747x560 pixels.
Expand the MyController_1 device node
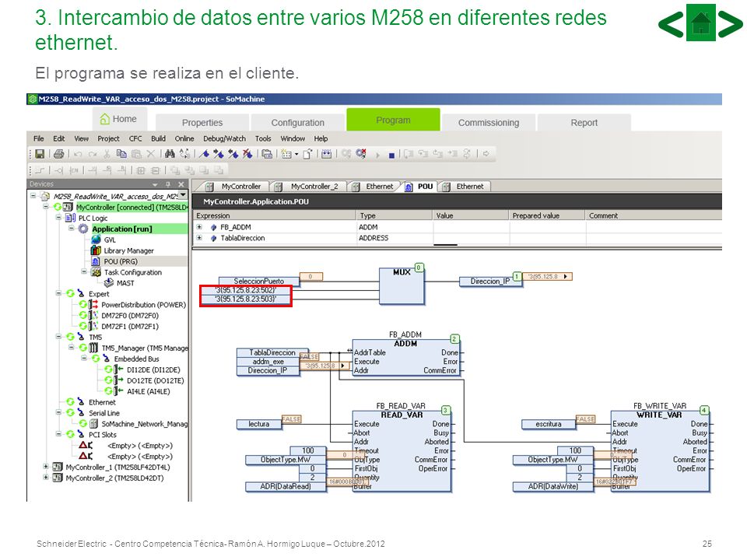tap(46, 467)
